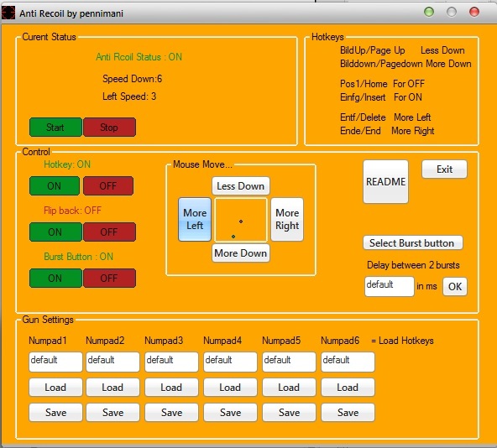Click the green Start button
The image size is (497, 448).
pos(55,127)
